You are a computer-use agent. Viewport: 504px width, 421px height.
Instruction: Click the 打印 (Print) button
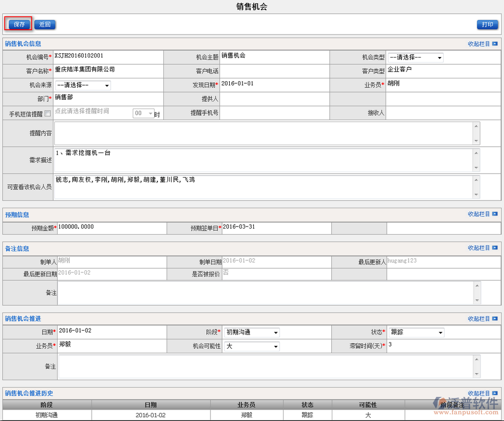pyautogui.click(x=487, y=25)
